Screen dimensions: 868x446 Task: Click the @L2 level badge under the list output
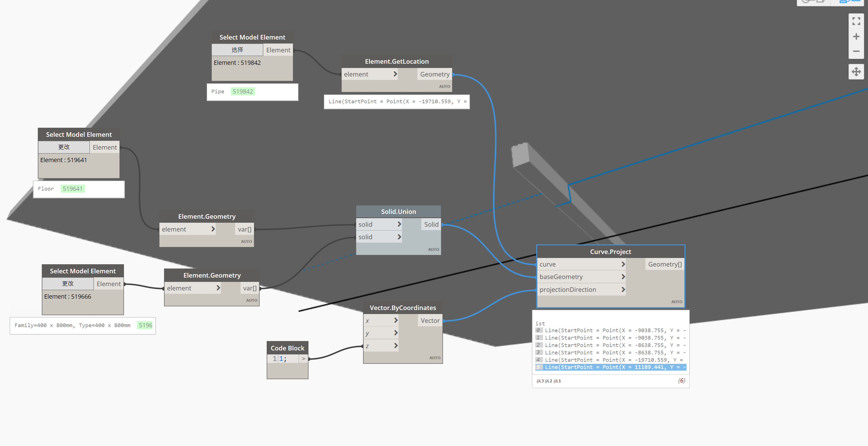click(548, 381)
